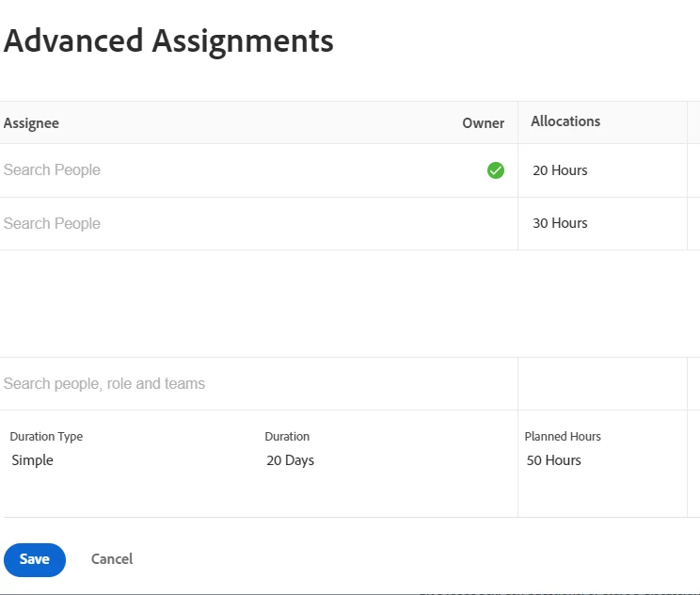Click the 20 Days duration value
This screenshot has height=595, width=700.
point(291,460)
